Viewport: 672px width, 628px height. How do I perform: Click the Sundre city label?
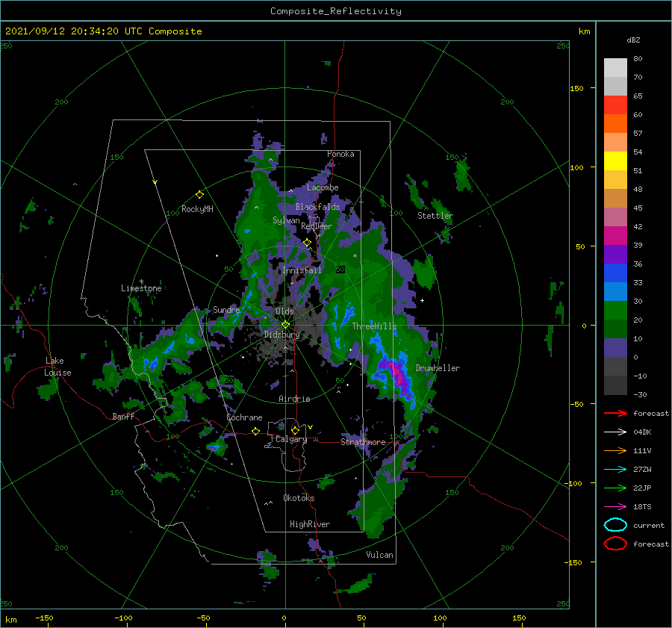[226, 309]
